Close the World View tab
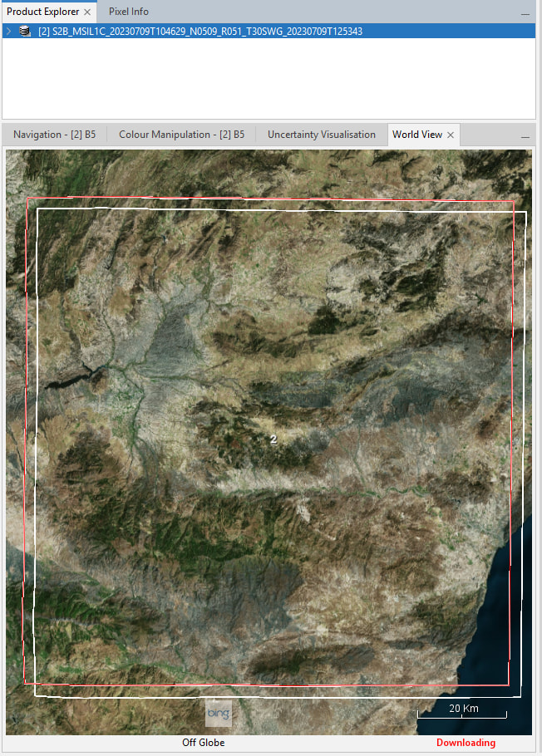 tap(451, 135)
